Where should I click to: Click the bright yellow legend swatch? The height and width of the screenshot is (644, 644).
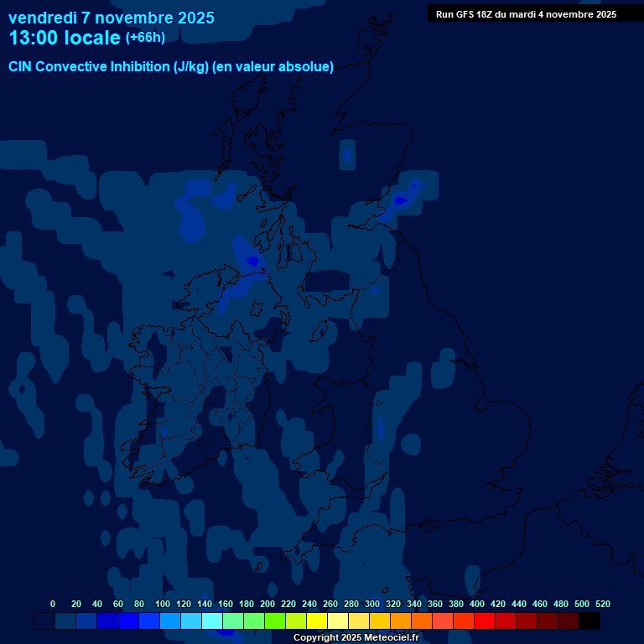click(x=317, y=621)
